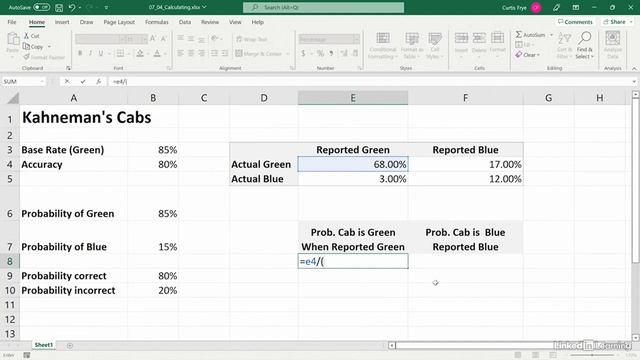Toggle the AutoSave switch

(x=42, y=7)
